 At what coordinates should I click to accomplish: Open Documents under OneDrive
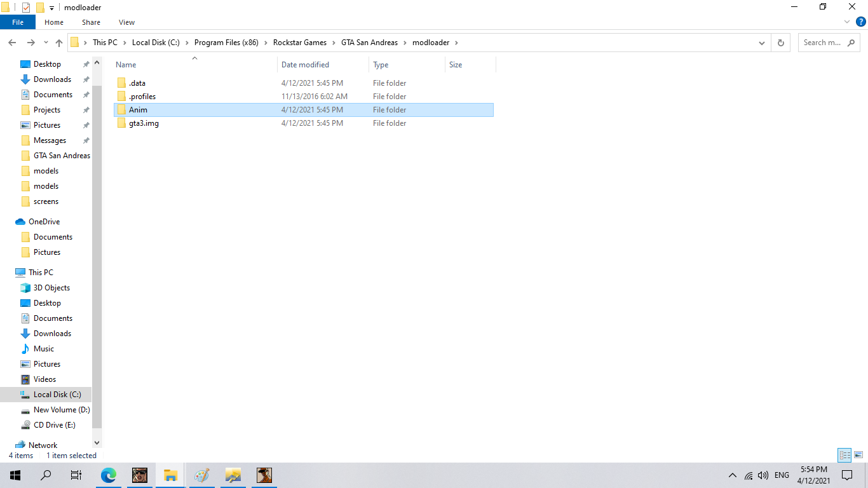click(53, 237)
